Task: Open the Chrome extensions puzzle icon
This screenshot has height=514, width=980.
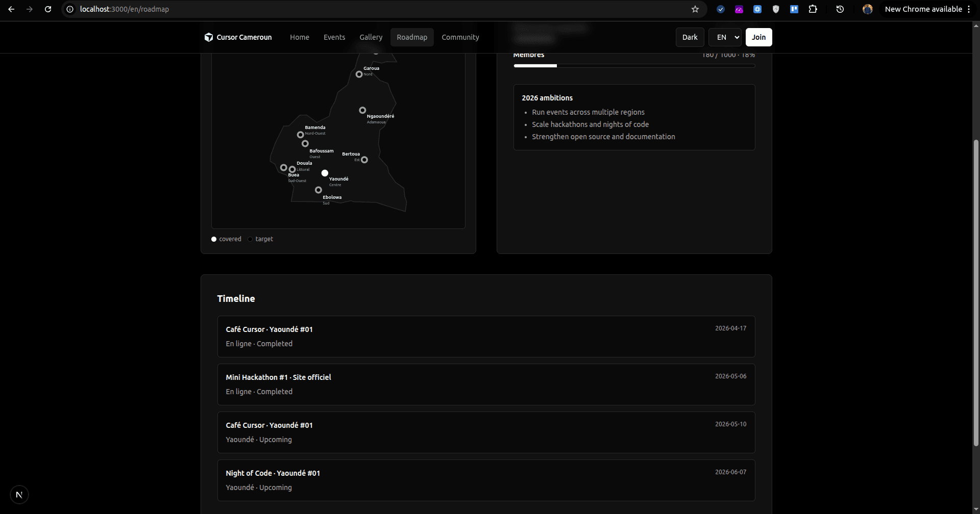Action: click(x=813, y=9)
